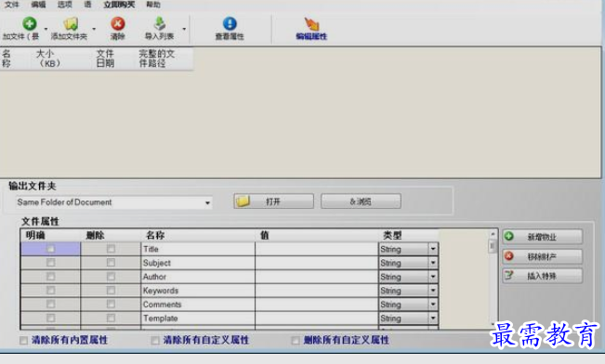This screenshot has height=364, width=605.
Task: Click the &浏览 browse button
Action: click(x=361, y=201)
